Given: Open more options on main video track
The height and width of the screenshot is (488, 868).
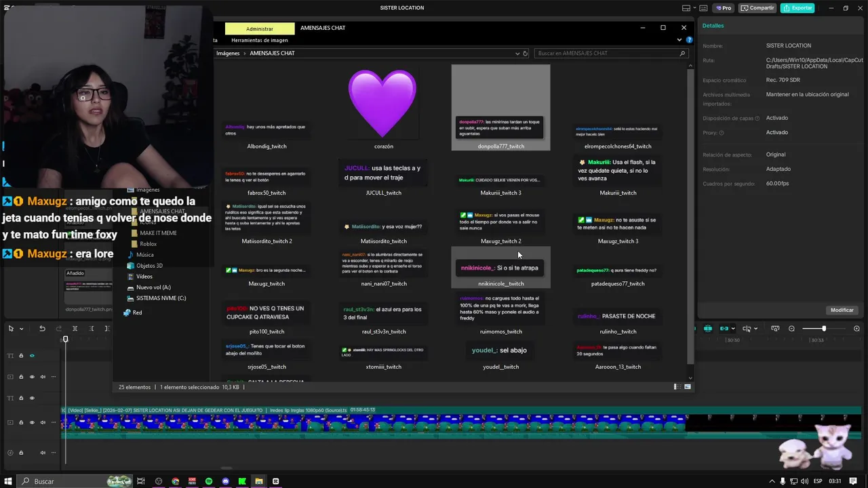Looking at the screenshot, I should click(x=54, y=422).
